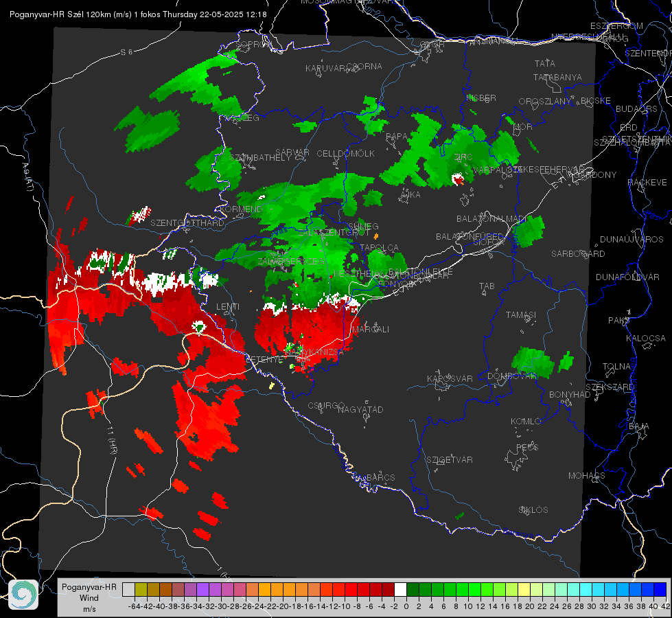Click the KALOCSA city label
Viewport: 672px width, 618px height.
646,339
